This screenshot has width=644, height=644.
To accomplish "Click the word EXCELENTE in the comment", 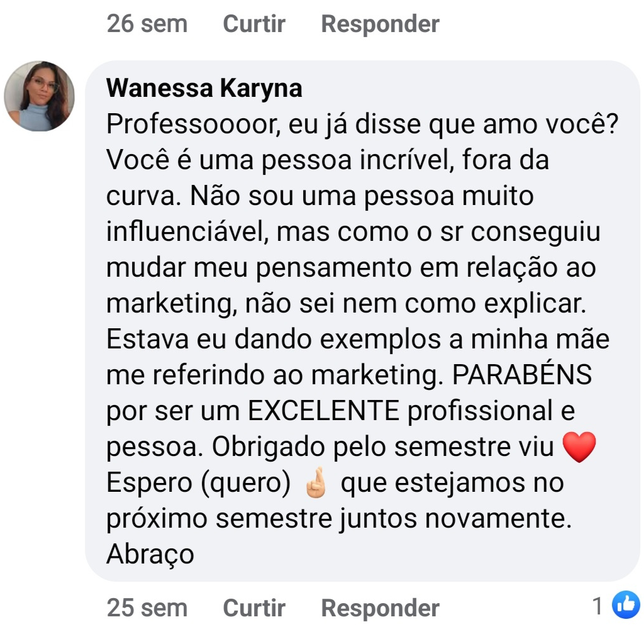I will pyautogui.click(x=324, y=410).
